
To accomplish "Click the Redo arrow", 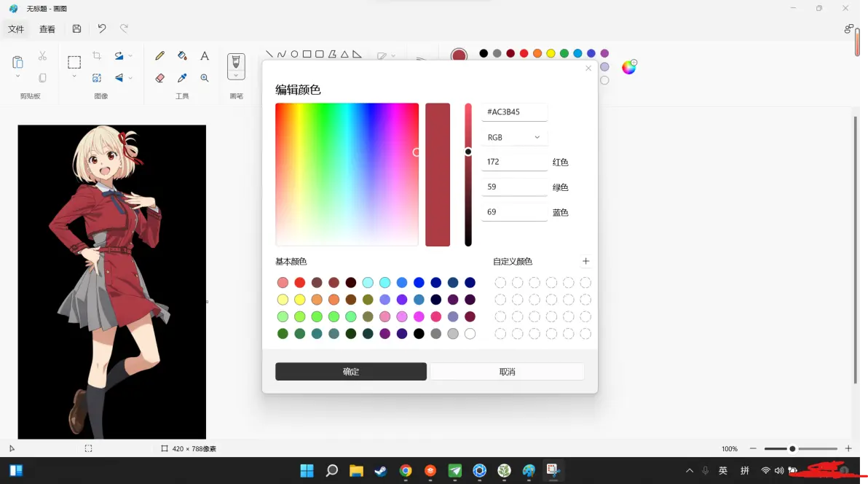I will [x=124, y=28].
